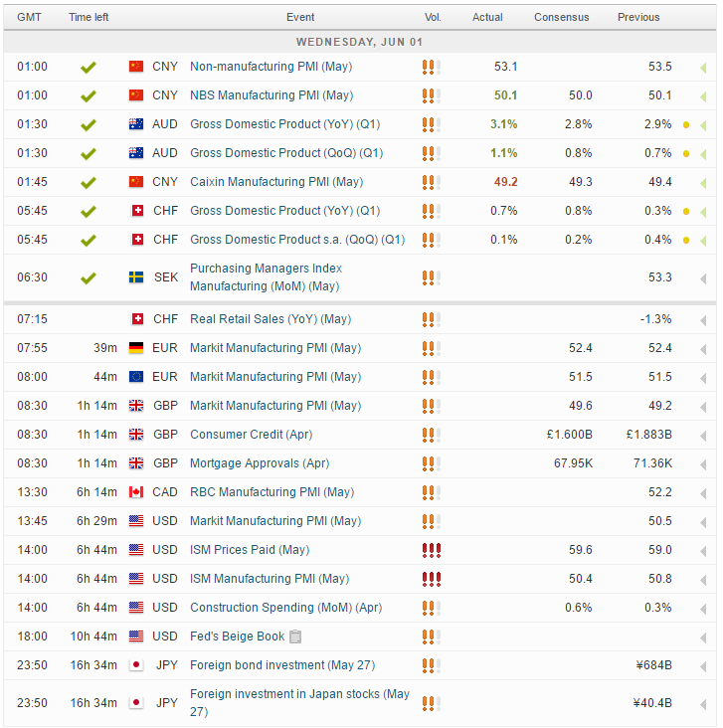Click Canada flag on RBC Manufacturing PMI row

(x=136, y=491)
